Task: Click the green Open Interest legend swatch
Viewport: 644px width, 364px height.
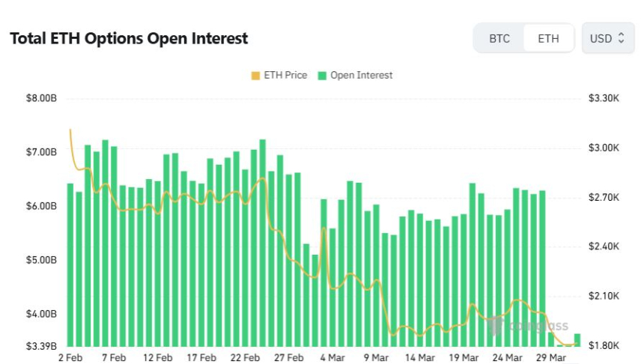Action: (322, 76)
